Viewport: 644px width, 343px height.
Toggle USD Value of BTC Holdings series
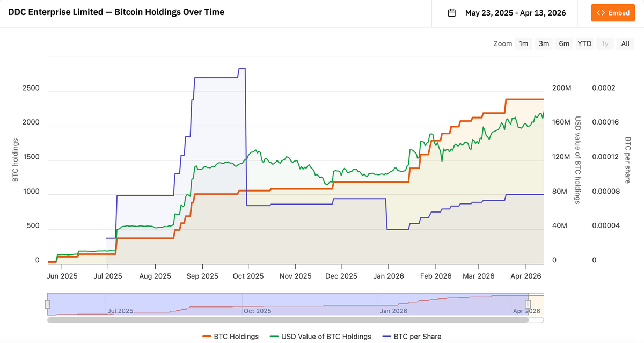320,337
